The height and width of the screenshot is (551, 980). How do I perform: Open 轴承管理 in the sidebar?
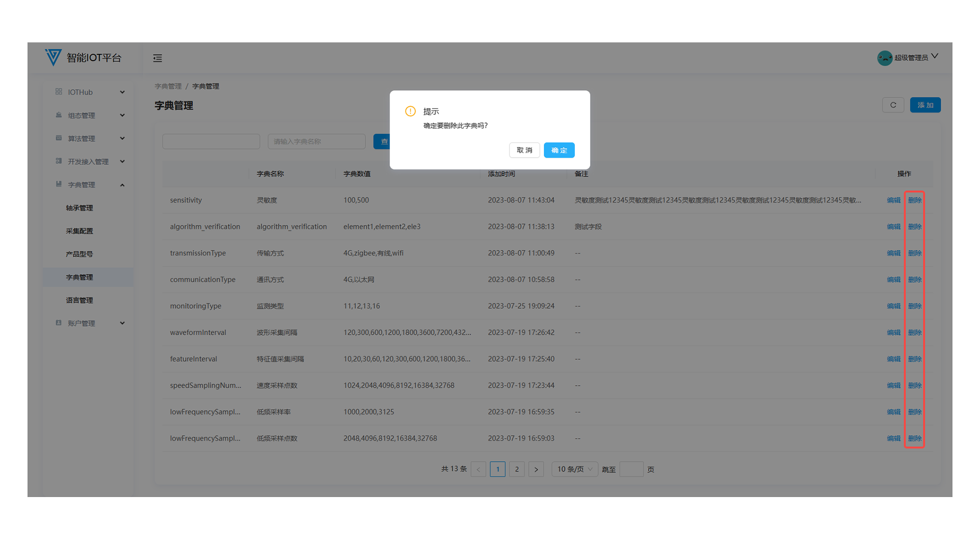79,208
